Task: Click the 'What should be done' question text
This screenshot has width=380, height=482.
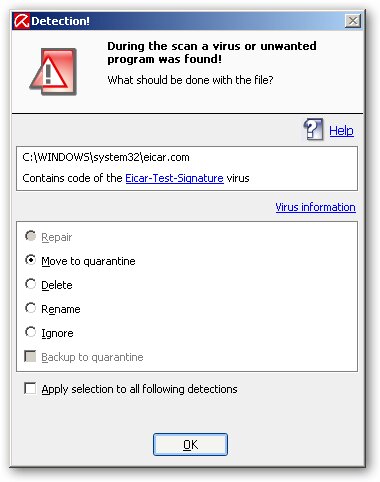Action: click(190, 80)
